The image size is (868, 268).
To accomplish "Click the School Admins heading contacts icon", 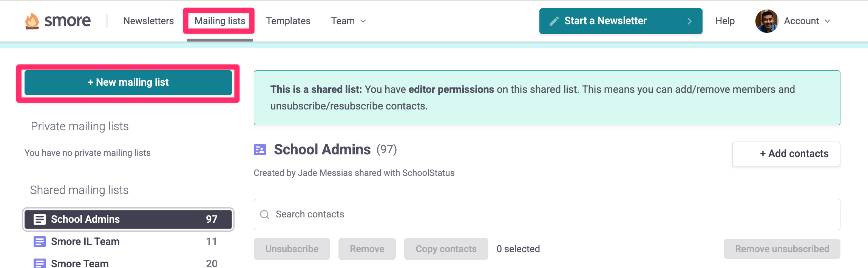I will coord(260,150).
